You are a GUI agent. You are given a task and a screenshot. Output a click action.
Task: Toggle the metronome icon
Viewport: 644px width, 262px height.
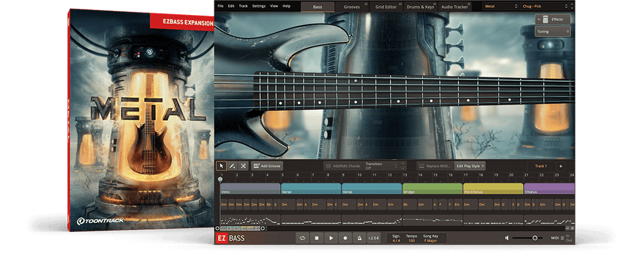pos(359,237)
